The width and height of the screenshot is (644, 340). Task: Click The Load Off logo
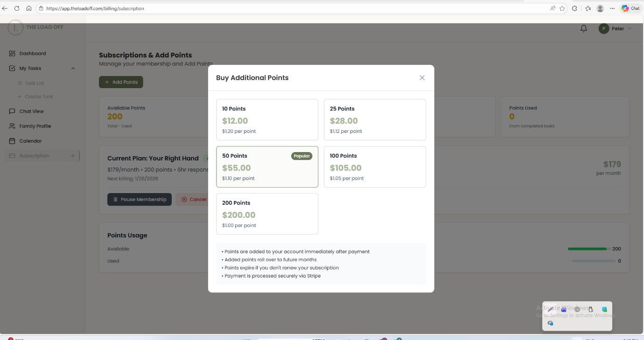tap(35, 28)
